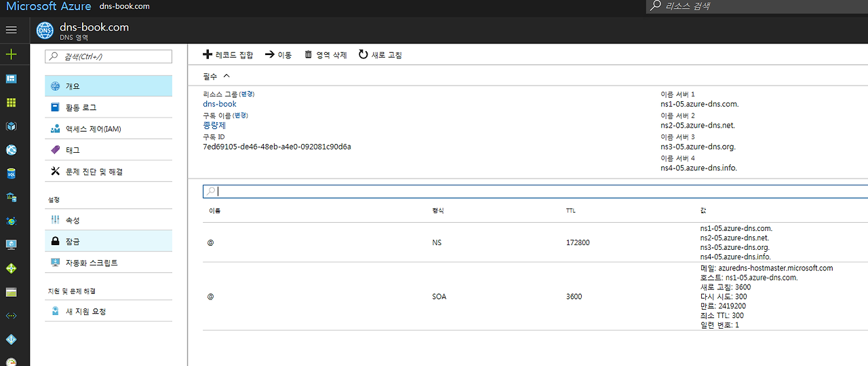
Task: Focus the record set filter search box
Action: point(535,191)
